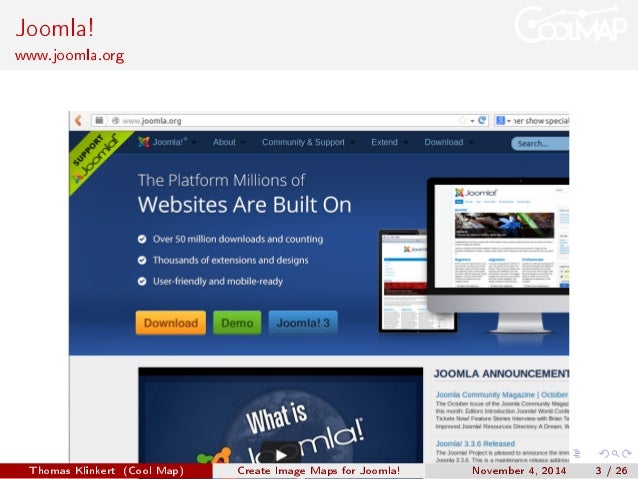
Task: Click the site Search... field
Action: pos(540,143)
